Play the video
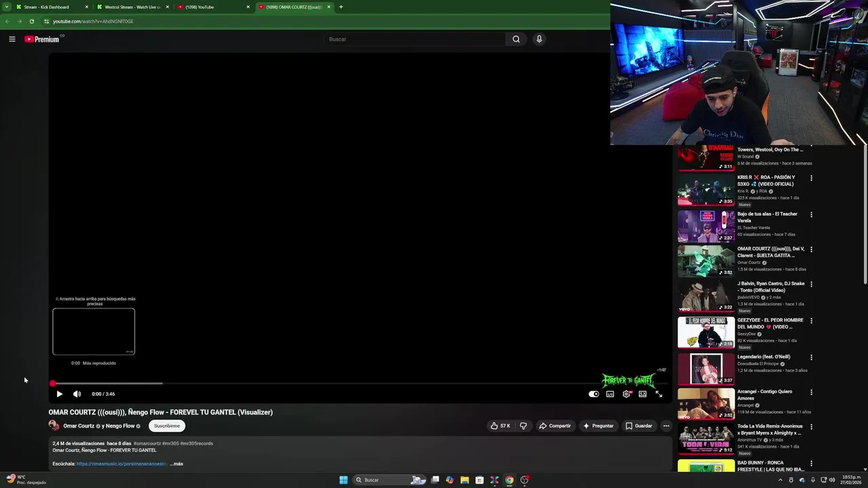868x488 pixels. (59, 394)
